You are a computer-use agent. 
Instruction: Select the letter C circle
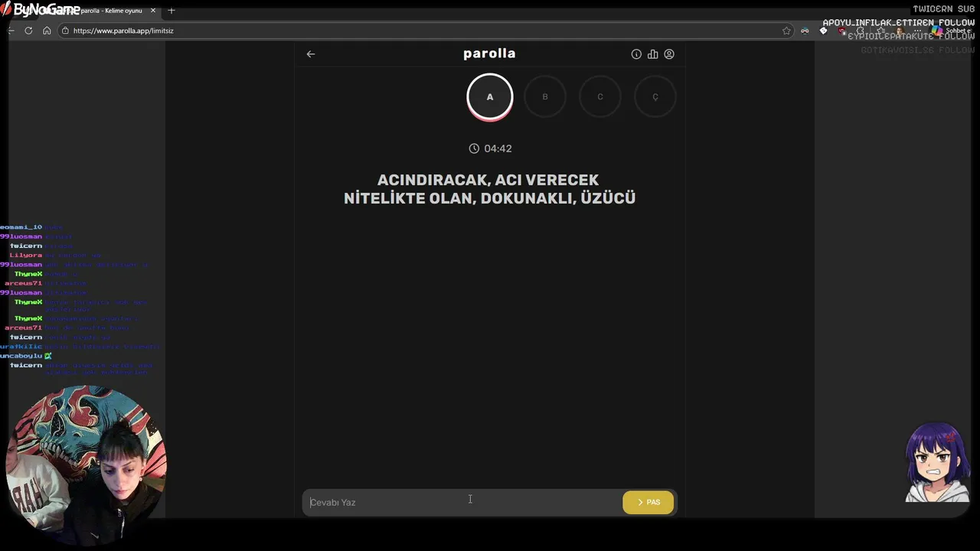[x=600, y=97]
